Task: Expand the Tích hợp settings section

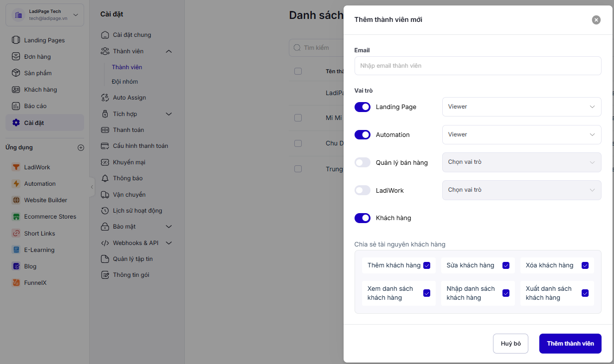Action: 168,114
